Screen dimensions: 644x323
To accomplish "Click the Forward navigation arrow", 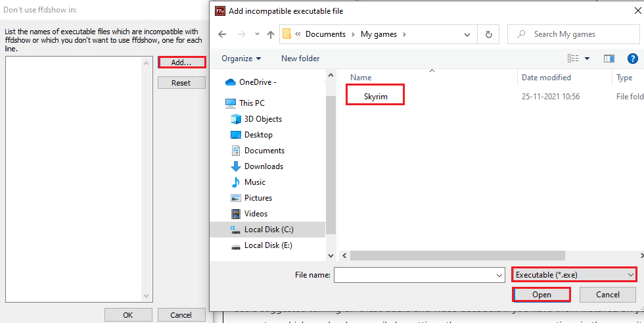I will (x=242, y=34).
